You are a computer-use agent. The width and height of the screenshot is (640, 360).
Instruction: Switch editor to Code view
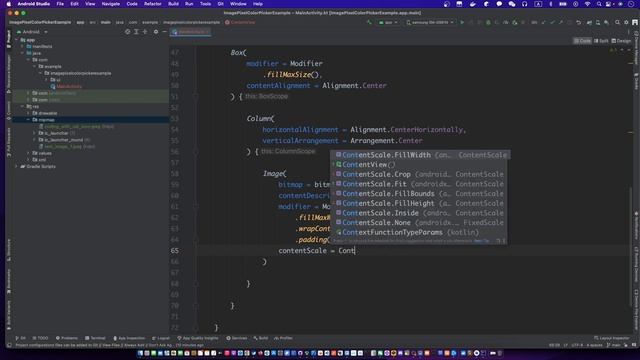(x=582, y=41)
